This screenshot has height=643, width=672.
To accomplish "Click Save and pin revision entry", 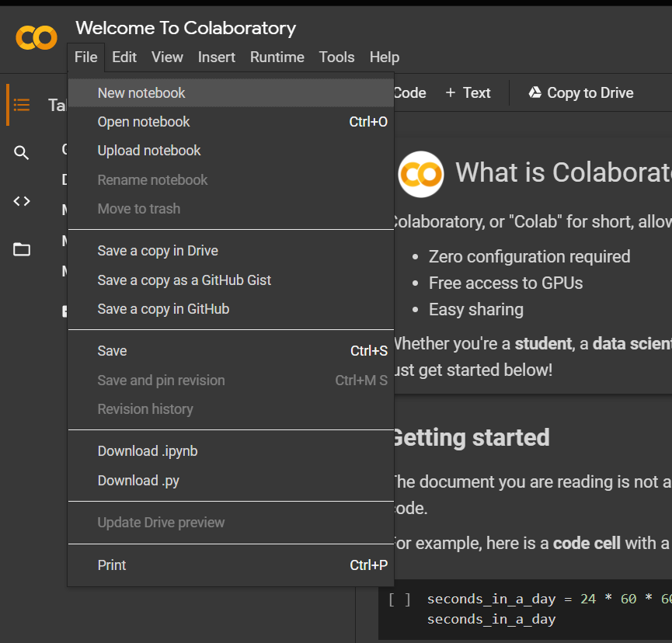I will tap(231, 381).
